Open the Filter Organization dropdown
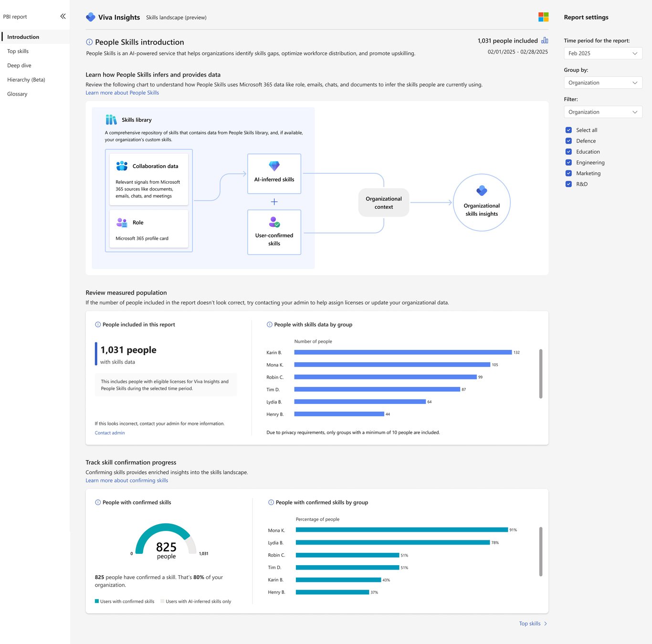The height and width of the screenshot is (644, 652). pos(603,112)
